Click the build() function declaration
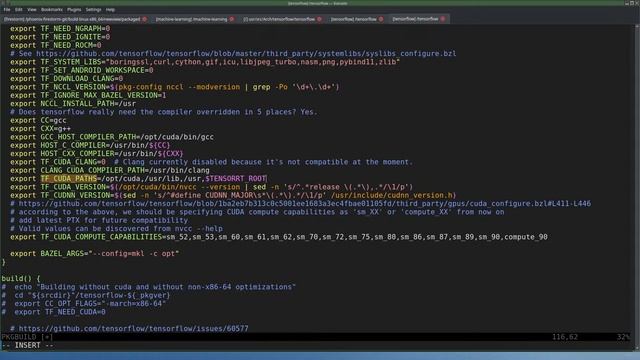 pos(21,278)
